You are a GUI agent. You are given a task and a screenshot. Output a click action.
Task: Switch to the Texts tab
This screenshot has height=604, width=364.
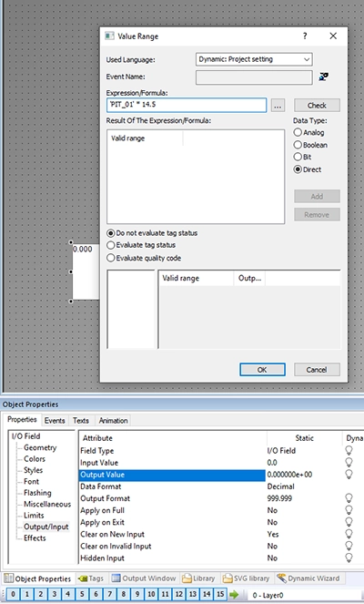click(81, 420)
